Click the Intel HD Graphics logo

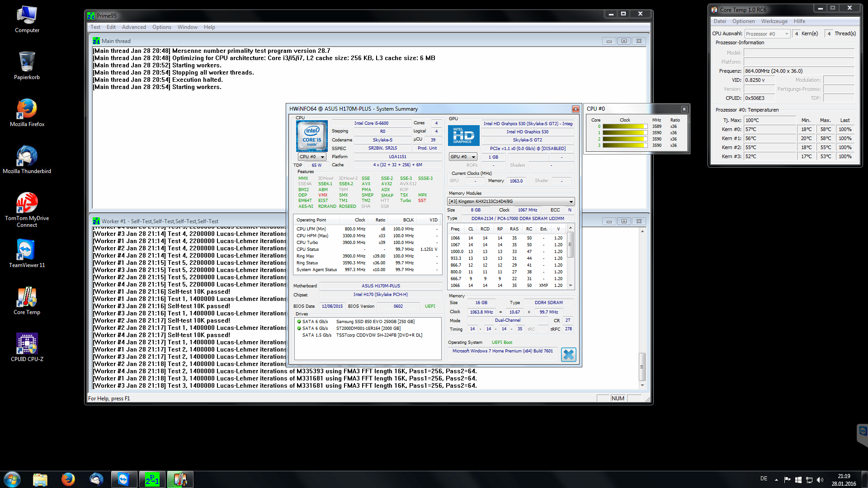463,136
